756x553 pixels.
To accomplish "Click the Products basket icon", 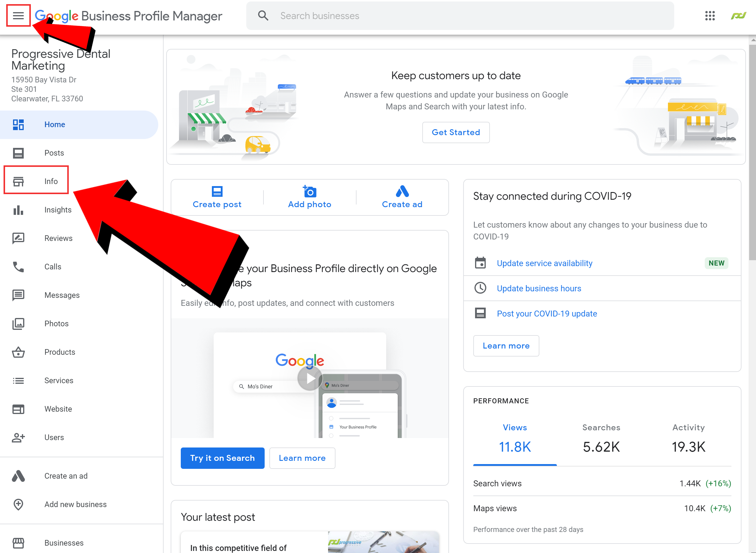I will pyautogui.click(x=18, y=352).
